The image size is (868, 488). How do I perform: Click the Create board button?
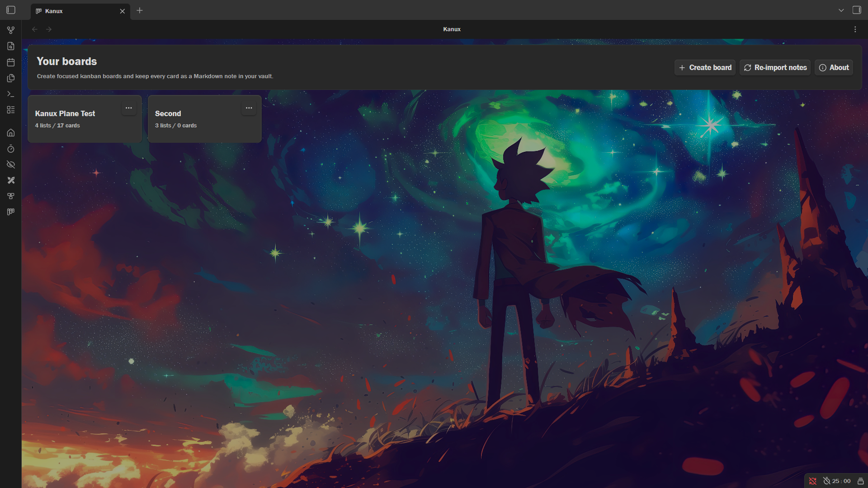tap(705, 68)
